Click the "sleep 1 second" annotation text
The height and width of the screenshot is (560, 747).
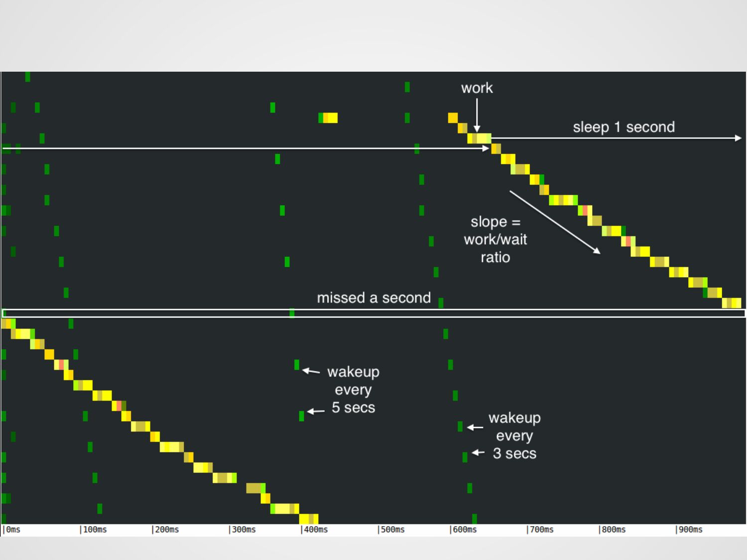pyautogui.click(x=623, y=127)
